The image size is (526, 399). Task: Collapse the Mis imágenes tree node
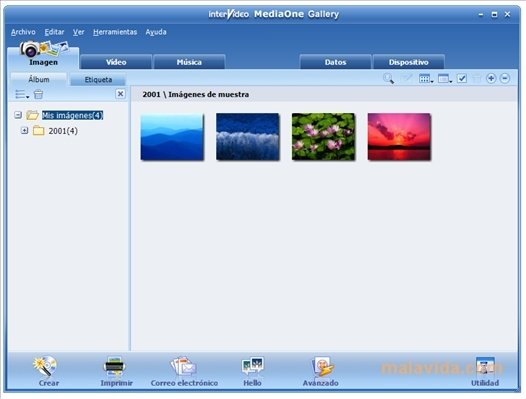[18, 115]
